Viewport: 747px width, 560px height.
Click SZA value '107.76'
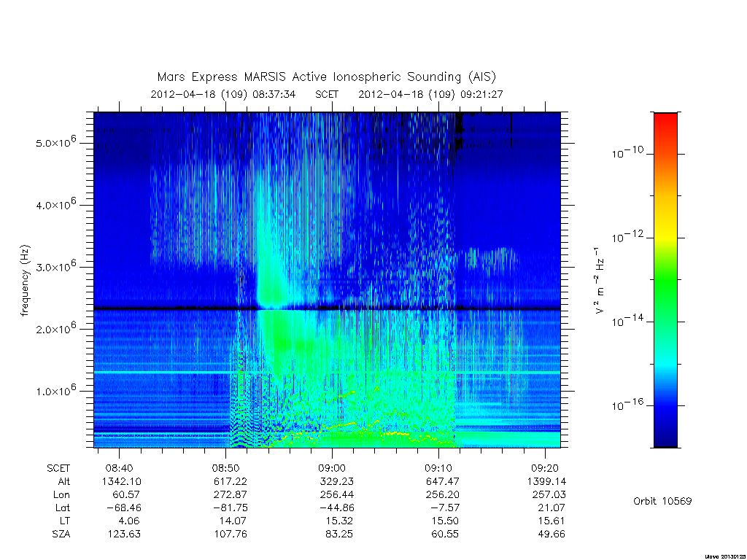(231, 534)
